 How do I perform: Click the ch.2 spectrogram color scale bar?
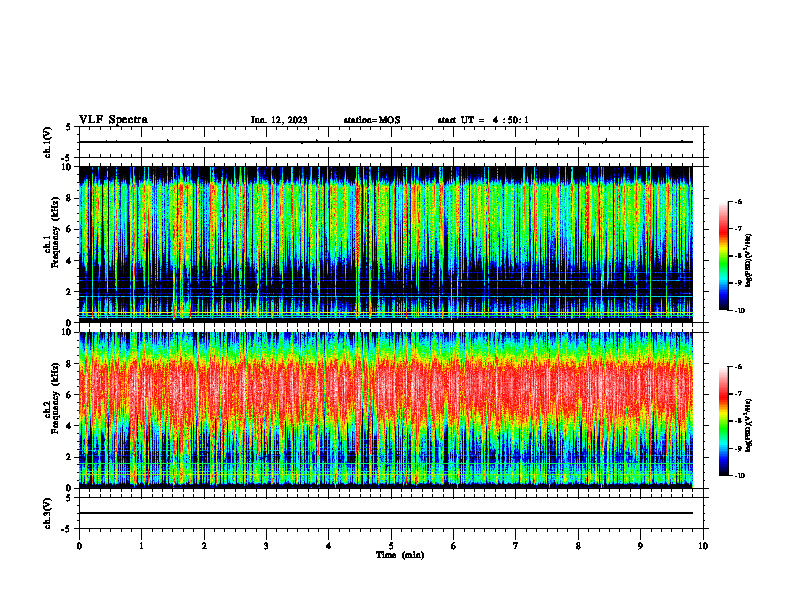[723, 421]
